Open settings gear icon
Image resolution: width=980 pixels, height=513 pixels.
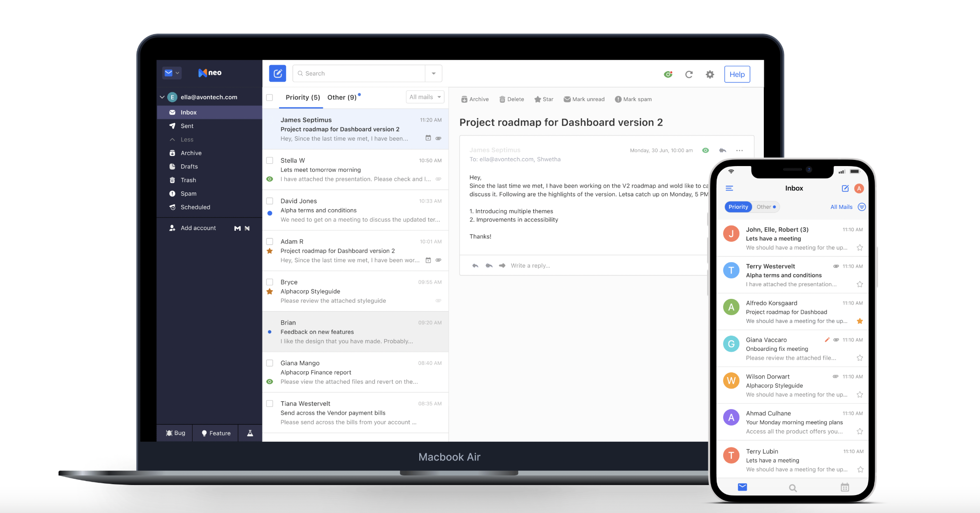tap(710, 74)
